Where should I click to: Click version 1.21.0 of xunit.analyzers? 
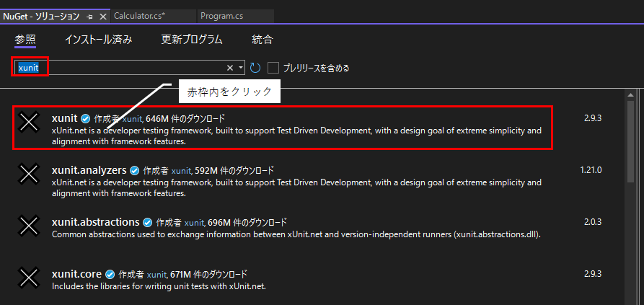click(591, 170)
